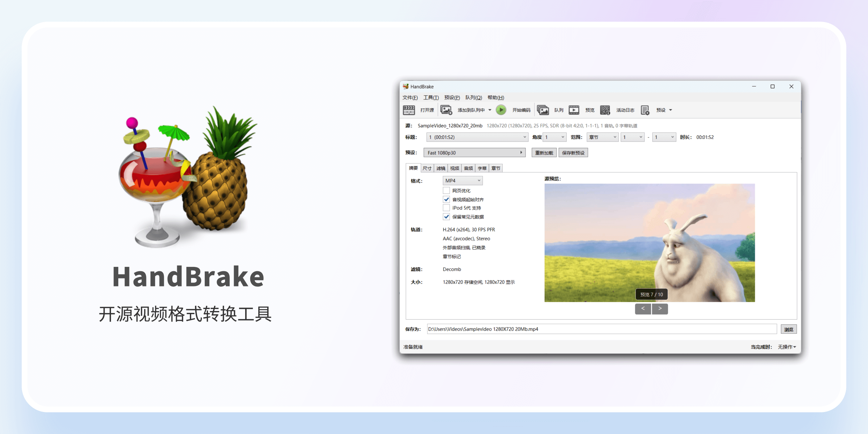Open the Tools (工具) menu

point(431,98)
